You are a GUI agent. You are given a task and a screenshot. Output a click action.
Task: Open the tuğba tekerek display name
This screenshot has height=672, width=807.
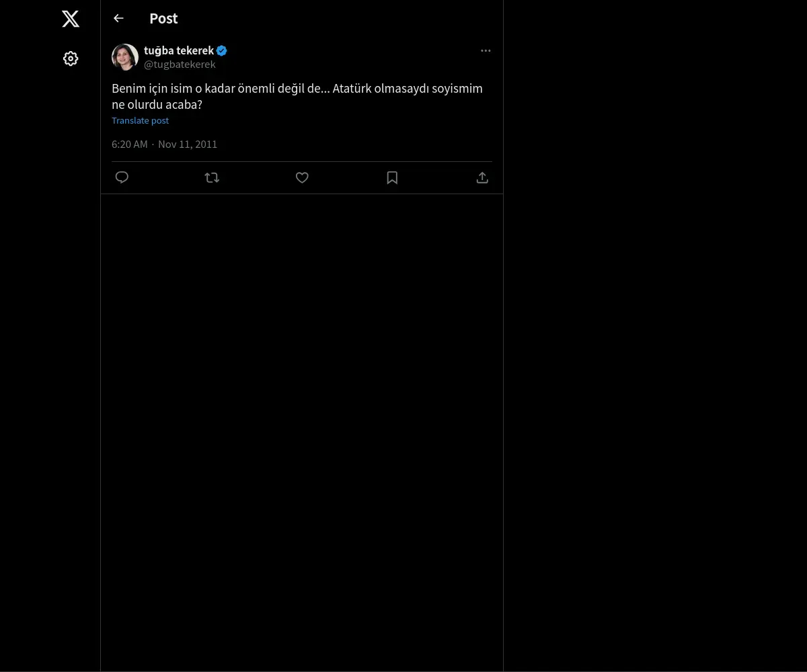tap(178, 50)
